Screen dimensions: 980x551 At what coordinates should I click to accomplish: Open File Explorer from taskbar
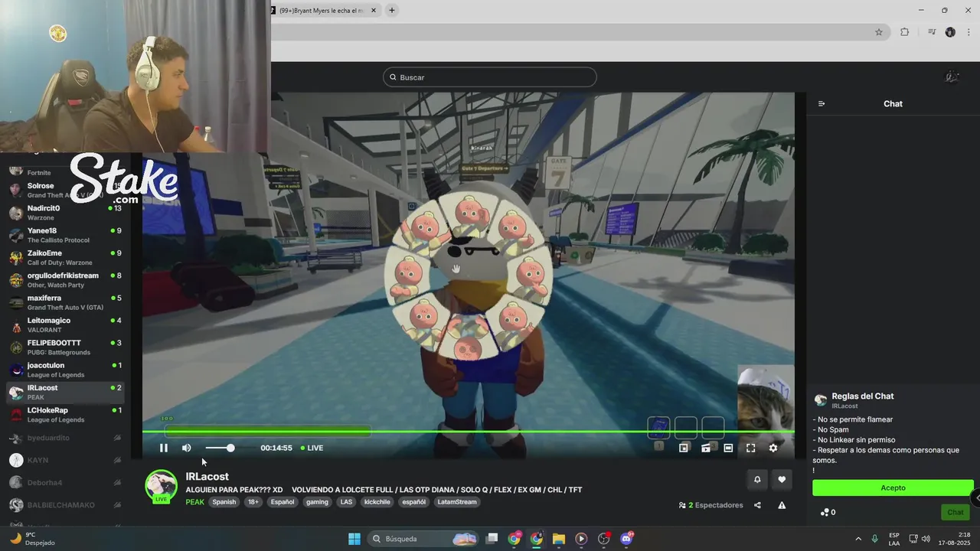pos(559,539)
